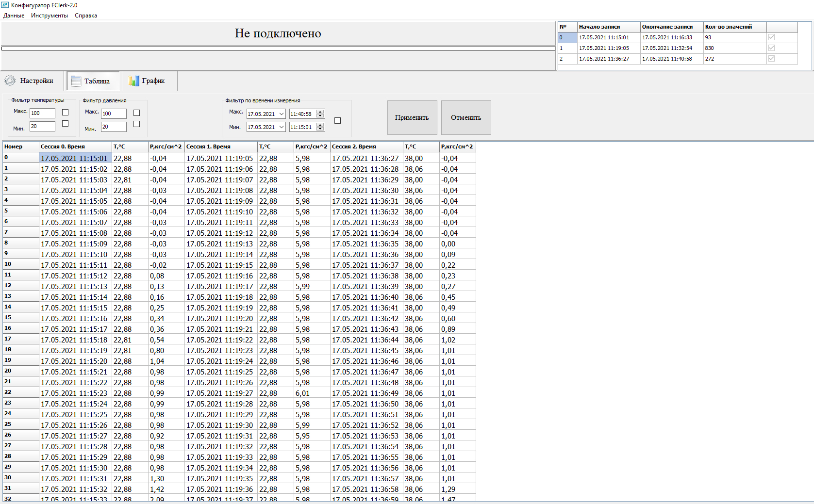Toggle checkbox for session 0 in records list
The image size is (814, 504).
[x=771, y=37]
